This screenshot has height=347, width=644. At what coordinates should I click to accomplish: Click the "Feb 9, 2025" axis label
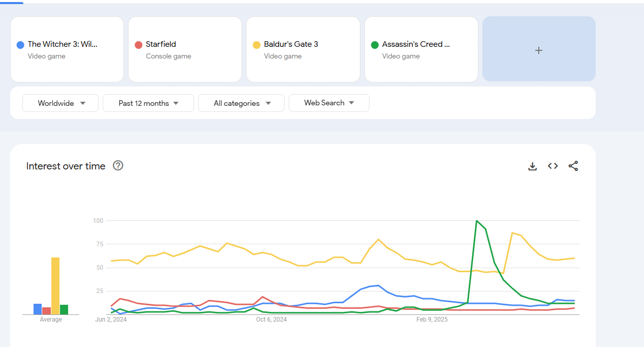432,320
